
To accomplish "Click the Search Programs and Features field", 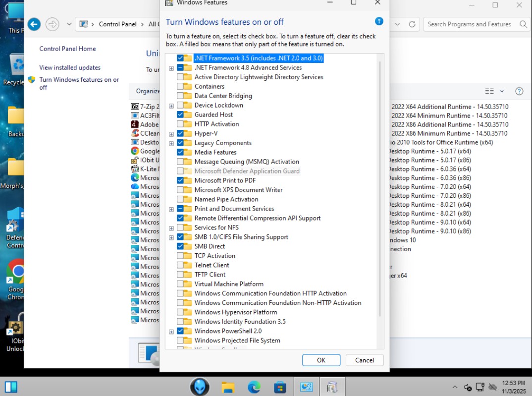I will point(469,24).
